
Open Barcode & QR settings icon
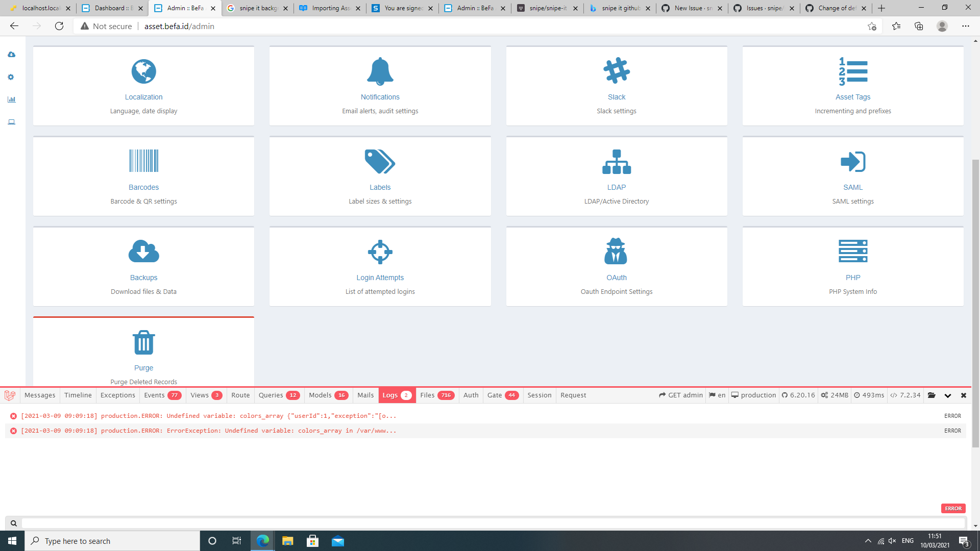(x=143, y=161)
